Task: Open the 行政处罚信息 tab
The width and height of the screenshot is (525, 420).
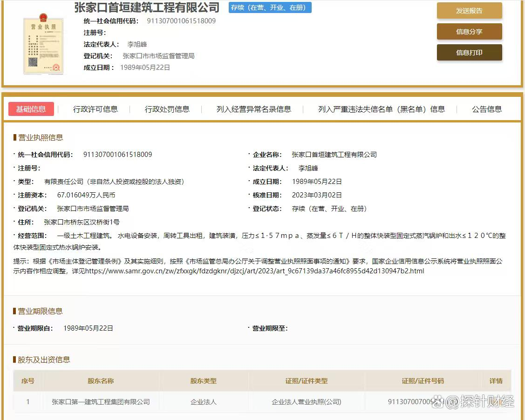Action: pyautogui.click(x=167, y=109)
